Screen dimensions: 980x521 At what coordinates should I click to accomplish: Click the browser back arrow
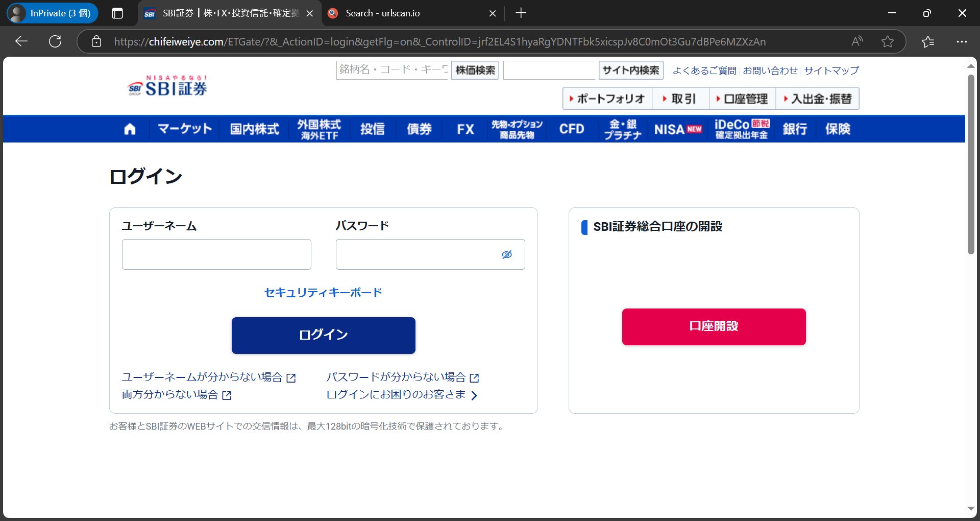pos(21,41)
